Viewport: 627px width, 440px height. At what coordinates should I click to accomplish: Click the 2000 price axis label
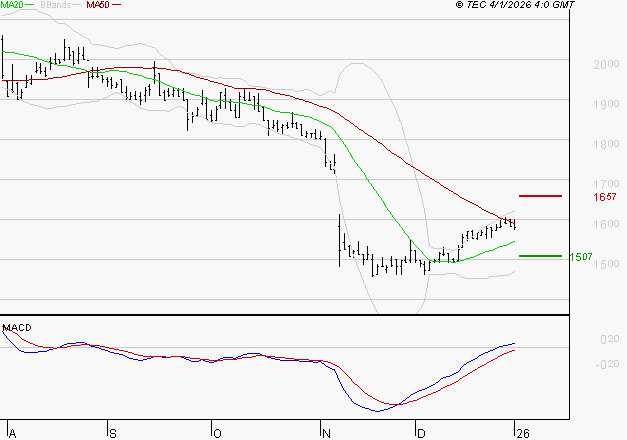(x=606, y=64)
